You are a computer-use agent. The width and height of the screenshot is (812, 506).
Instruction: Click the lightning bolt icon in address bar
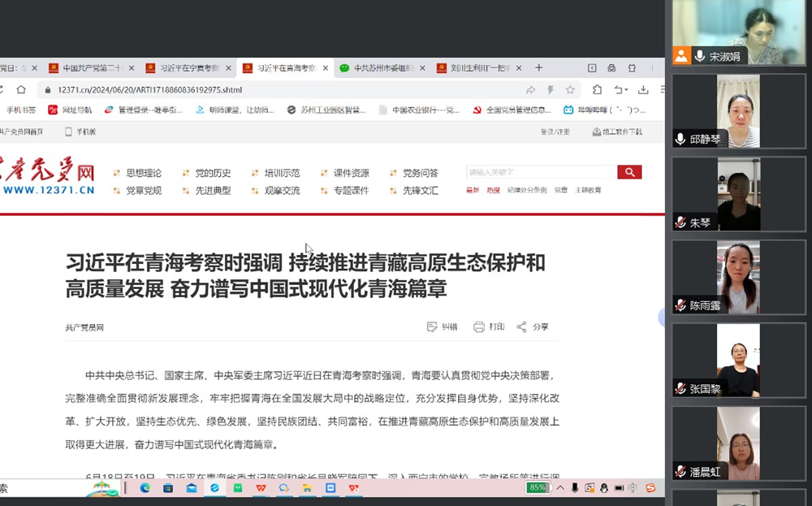pyautogui.click(x=551, y=90)
